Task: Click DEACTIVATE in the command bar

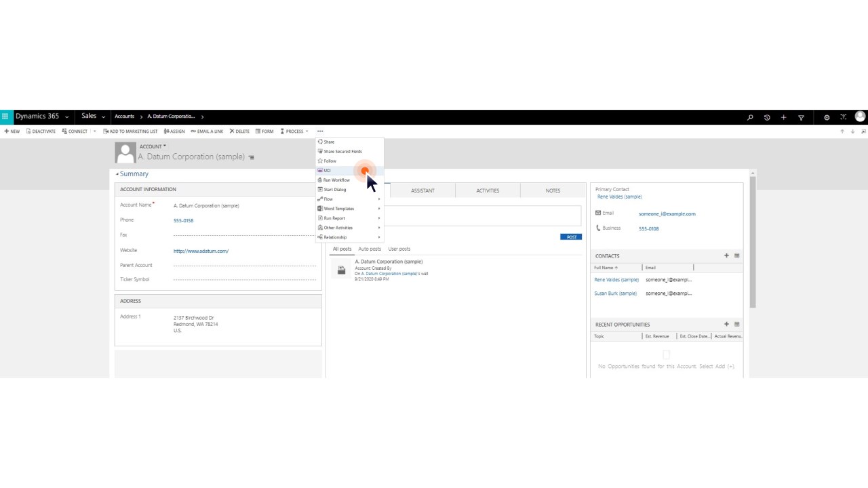Action: coord(41,131)
